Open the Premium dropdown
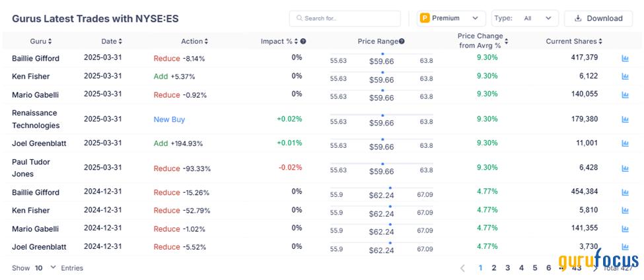644x280 pixels. (451, 18)
